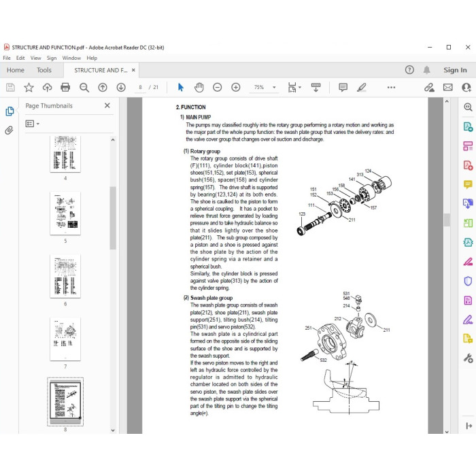The width and height of the screenshot is (476, 476).
Task: Zoom in using the plus icon
Action: pyautogui.click(x=236, y=88)
